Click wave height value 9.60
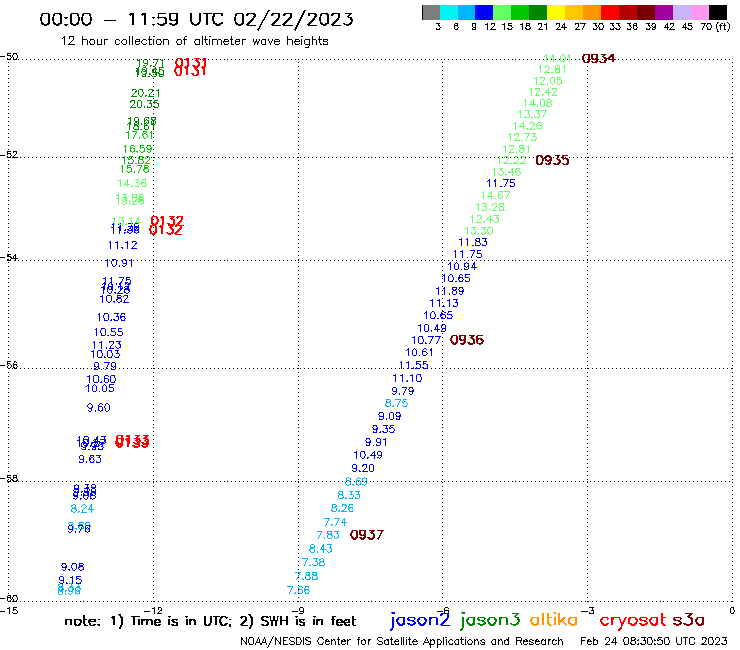 pos(99,408)
